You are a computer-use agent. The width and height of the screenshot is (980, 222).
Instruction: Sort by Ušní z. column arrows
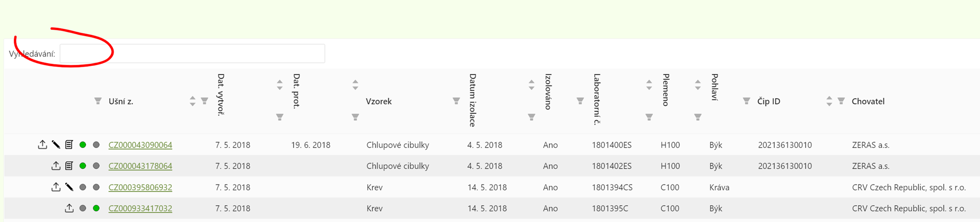click(x=192, y=101)
